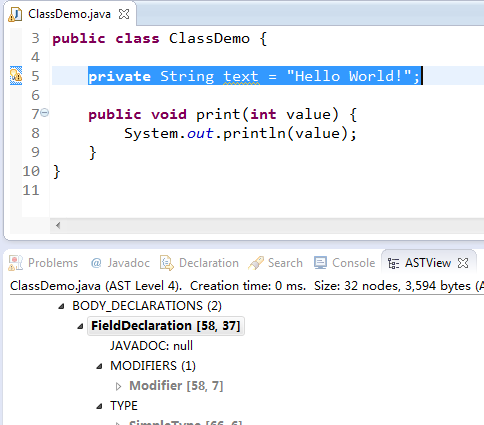
Task: Click 'ClassDemo' in the class declaration line
Action: (x=209, y=38)
